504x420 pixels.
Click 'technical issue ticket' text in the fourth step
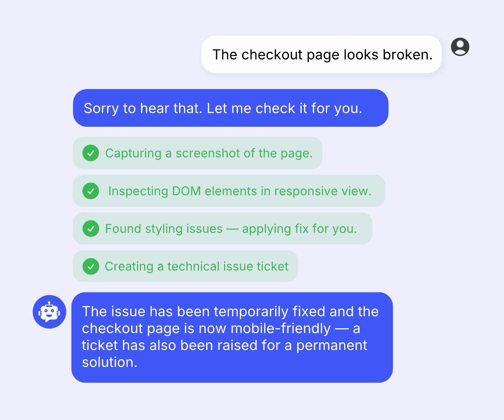click(x=228, y=266)
